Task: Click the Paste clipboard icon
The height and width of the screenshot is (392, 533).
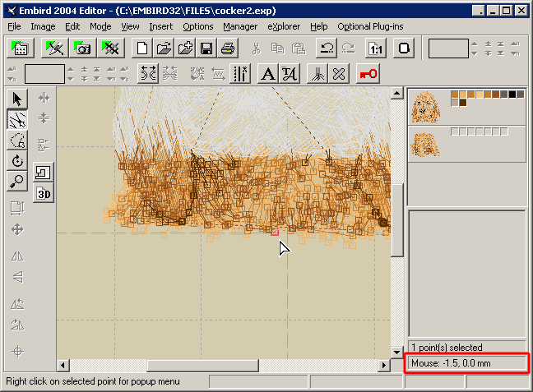Action: click(x=299, y=48)
